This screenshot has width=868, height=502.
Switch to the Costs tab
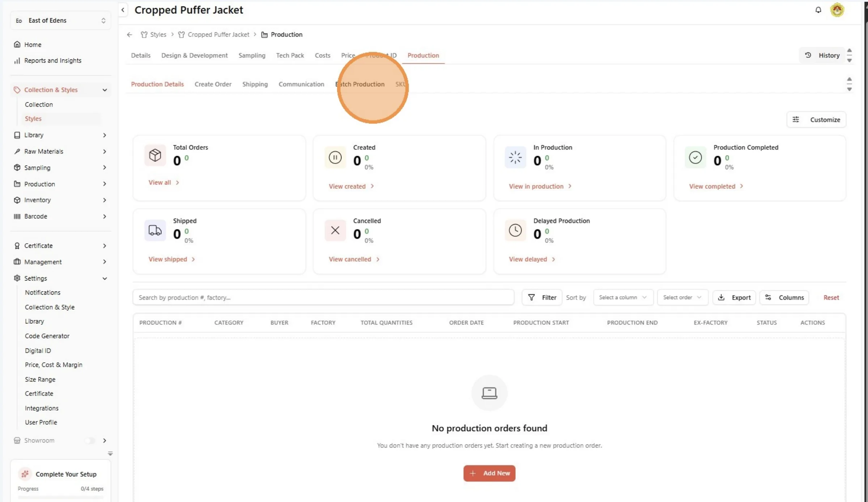pos(322,56)
